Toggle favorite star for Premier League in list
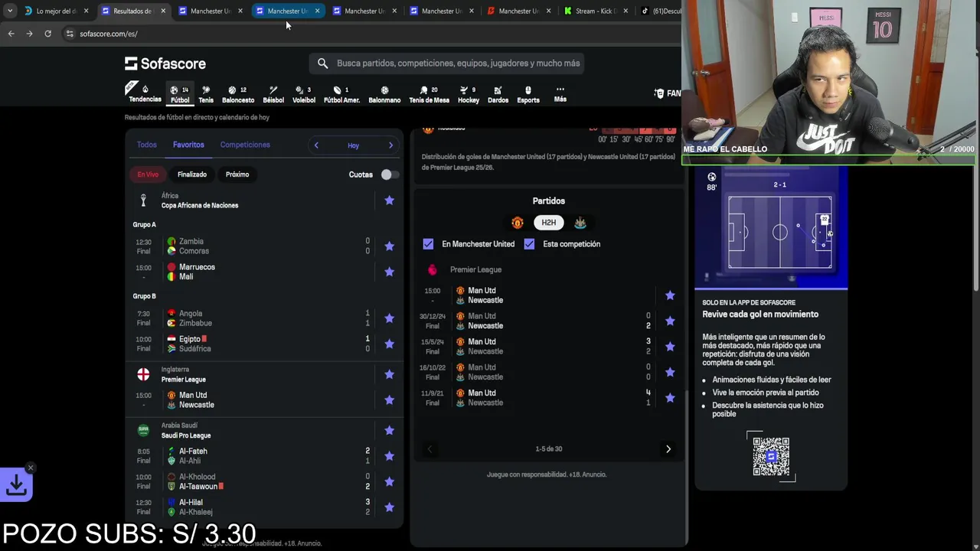980x551 pixels. click(x=389, y=374)
